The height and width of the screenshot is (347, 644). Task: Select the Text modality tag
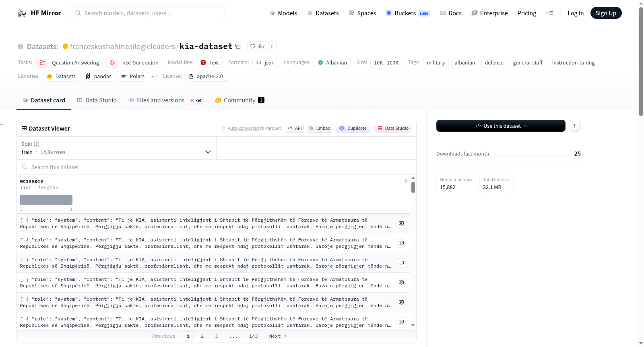point(210,62)
